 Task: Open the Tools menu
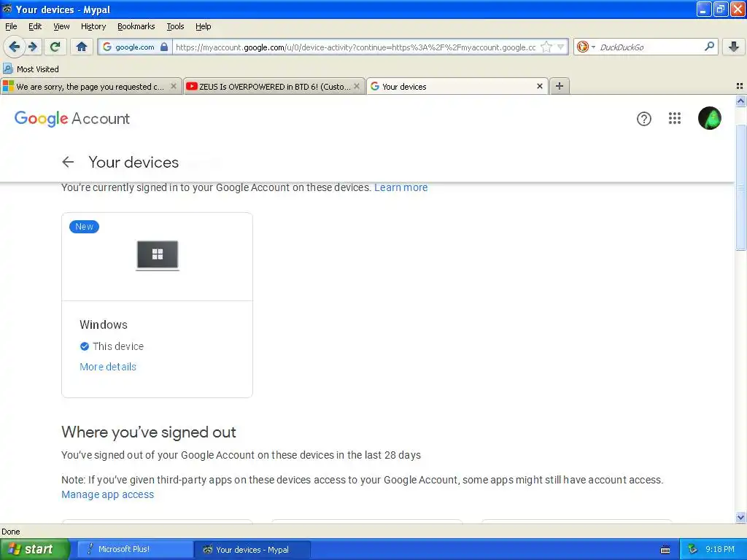click(x=175, y=26)
